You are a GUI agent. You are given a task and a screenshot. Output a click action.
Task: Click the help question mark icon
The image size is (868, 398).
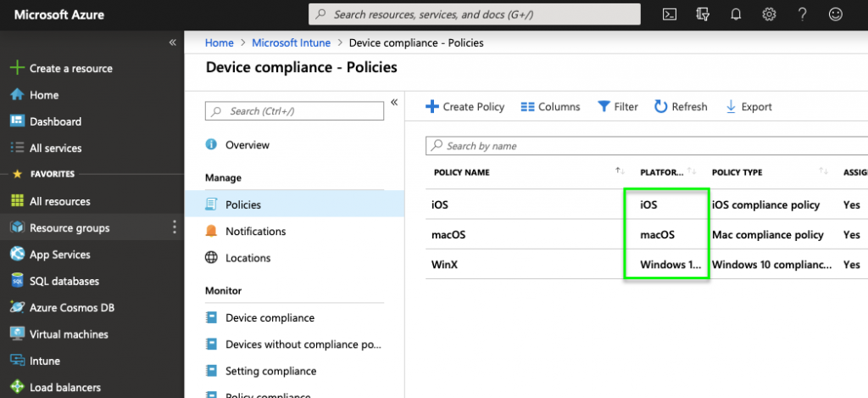[x=802, y=14]
